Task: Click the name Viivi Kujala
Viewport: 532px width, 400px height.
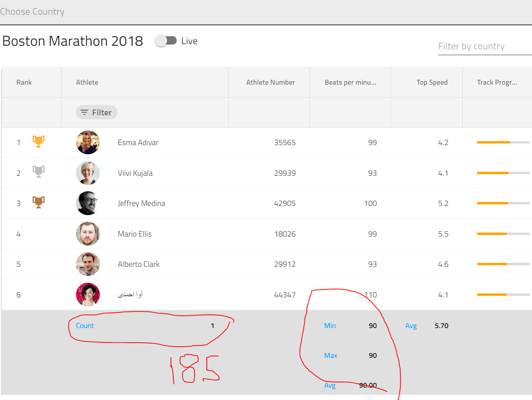Action: coord(135,173)
